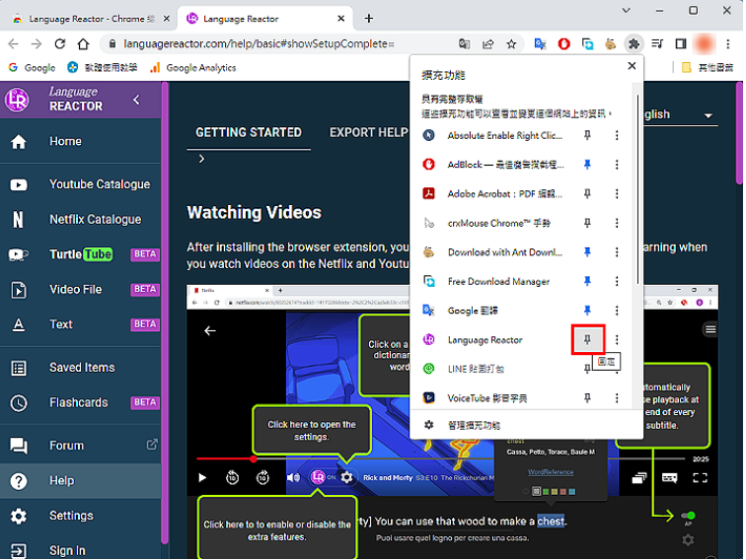This screenshot has height=560, width=746.
Task: Click the address bar URL field
Action: click(259, 43)
